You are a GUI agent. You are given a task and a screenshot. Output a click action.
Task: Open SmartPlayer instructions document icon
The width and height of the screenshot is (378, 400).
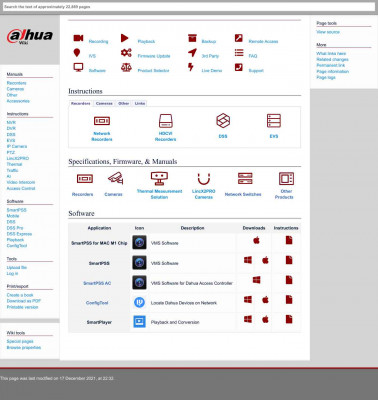click(x=289, y=319)
